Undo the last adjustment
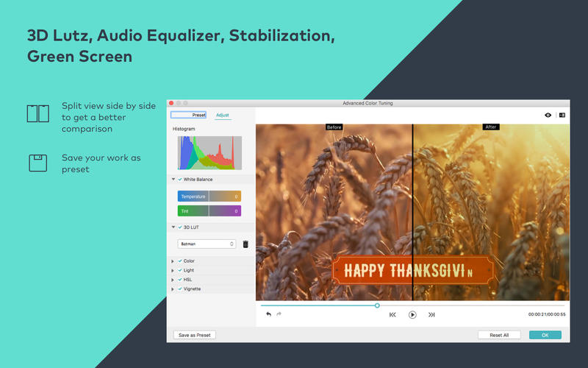The width and height of the screenshot is (588, 368). [268, 314]
